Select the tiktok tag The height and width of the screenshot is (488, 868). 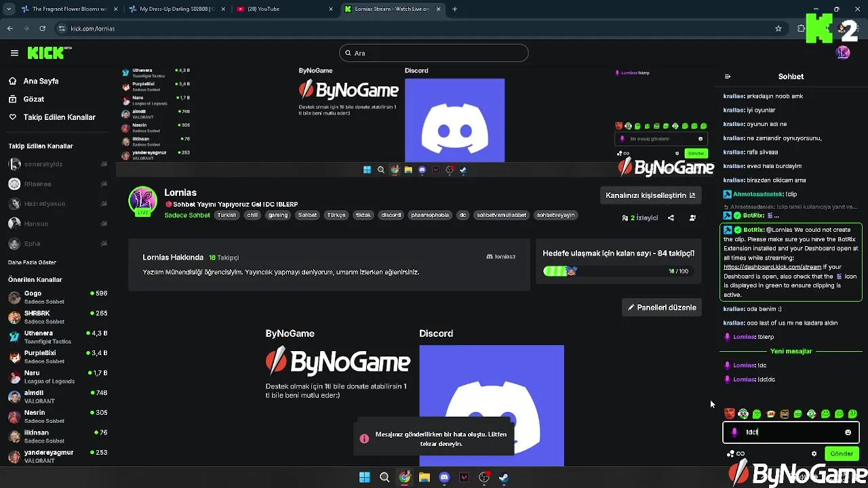(363, 215)
